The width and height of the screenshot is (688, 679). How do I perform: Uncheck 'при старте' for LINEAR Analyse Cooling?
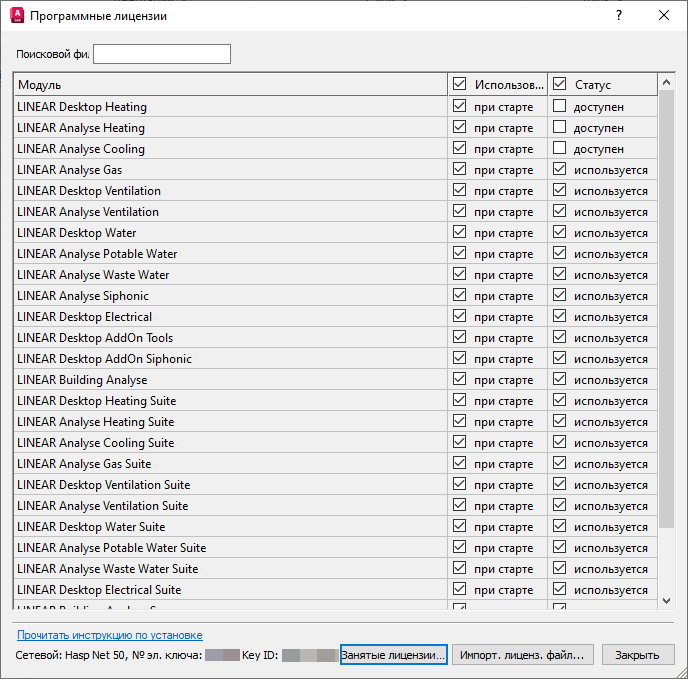459,148
